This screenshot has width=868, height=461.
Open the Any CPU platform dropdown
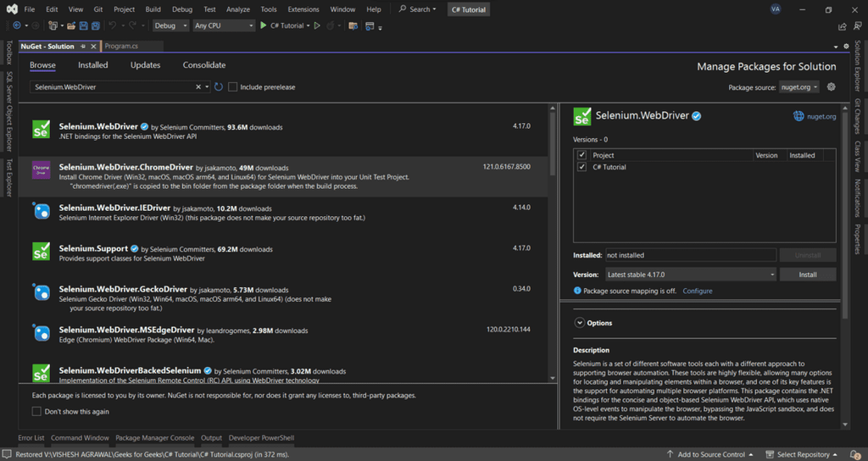point(224,25)
